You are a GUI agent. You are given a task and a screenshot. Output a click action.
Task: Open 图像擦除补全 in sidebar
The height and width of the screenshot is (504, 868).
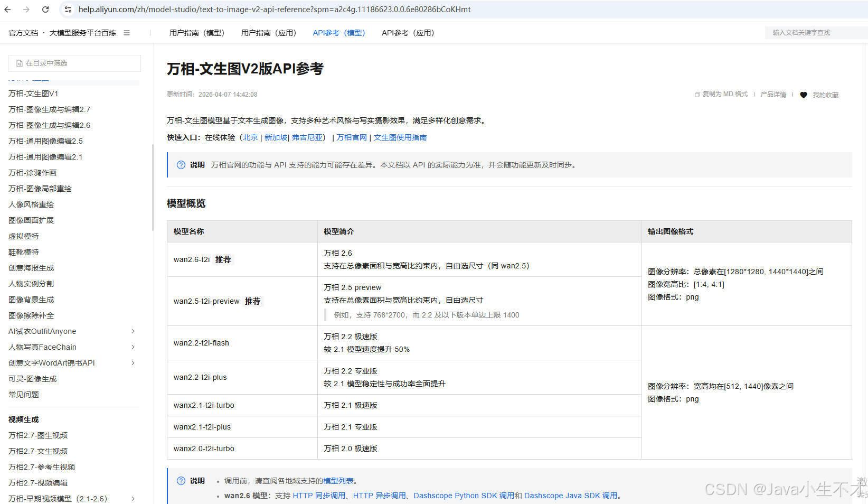tap(31, 315)
